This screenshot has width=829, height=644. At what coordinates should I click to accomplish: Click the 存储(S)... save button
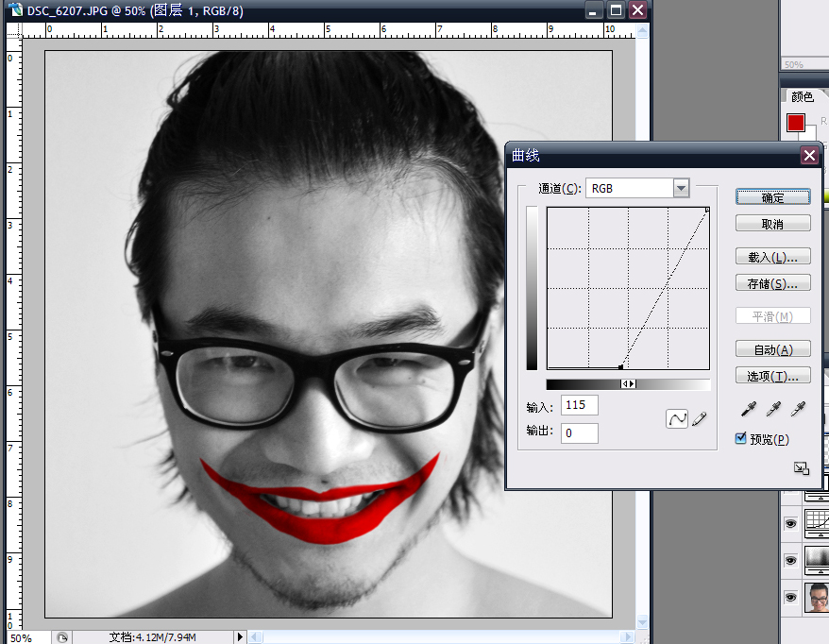(772, 283)
